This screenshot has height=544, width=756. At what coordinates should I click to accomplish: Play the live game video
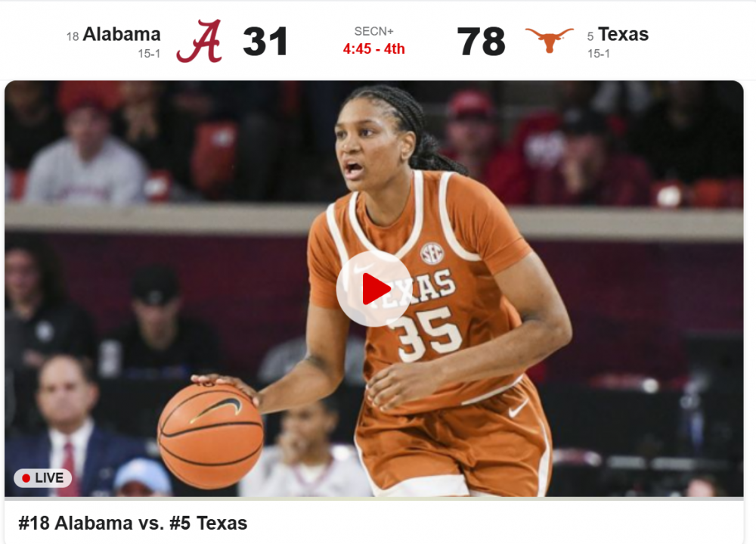click(374, 289)
